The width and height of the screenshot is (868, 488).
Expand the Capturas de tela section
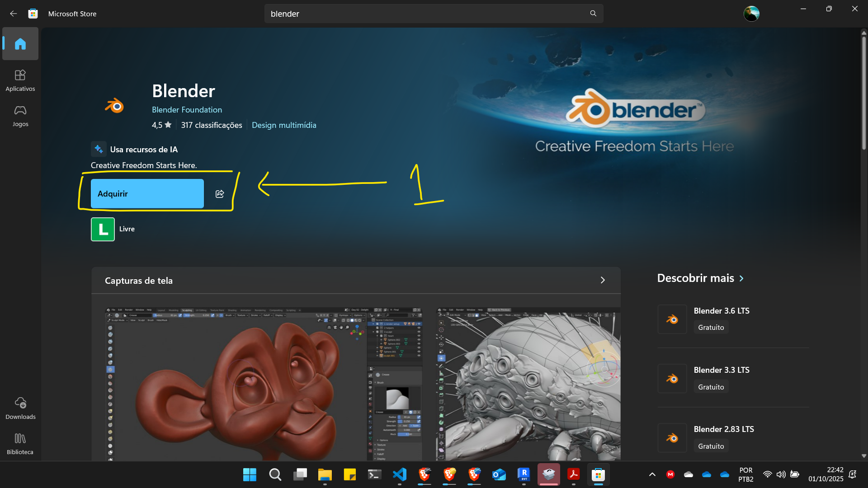point(602,280)
